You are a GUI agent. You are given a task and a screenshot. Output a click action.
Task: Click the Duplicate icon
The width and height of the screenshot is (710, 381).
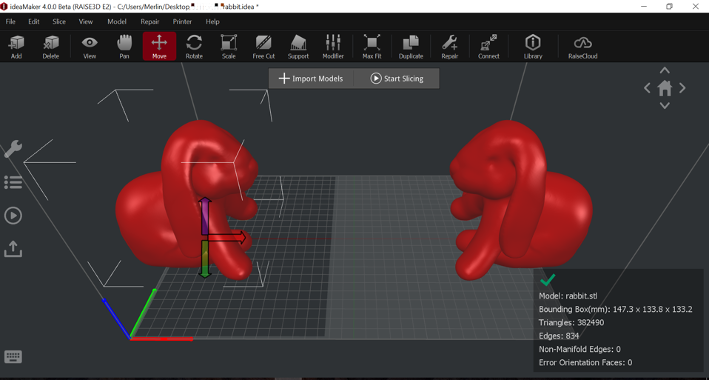[411, 47]
